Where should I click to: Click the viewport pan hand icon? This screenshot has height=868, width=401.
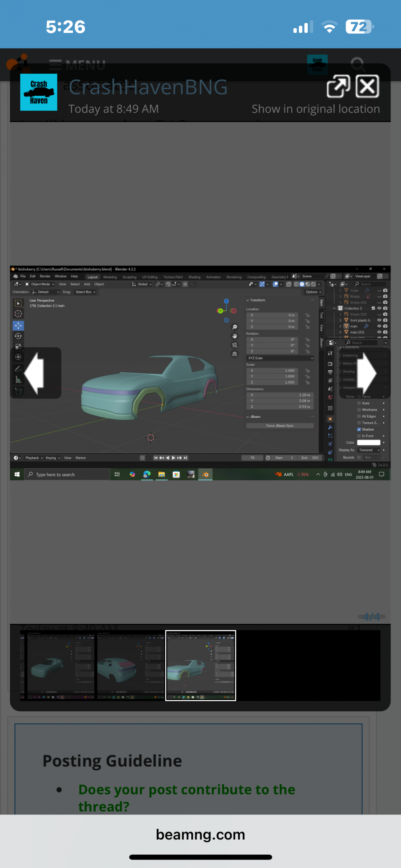(235, 336)
